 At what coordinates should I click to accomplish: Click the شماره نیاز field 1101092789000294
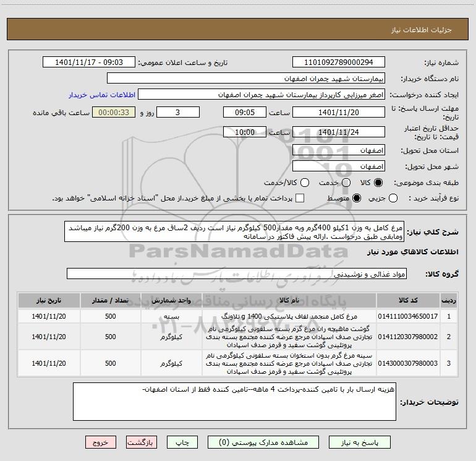pyautogui.click(x=339, y=62)
